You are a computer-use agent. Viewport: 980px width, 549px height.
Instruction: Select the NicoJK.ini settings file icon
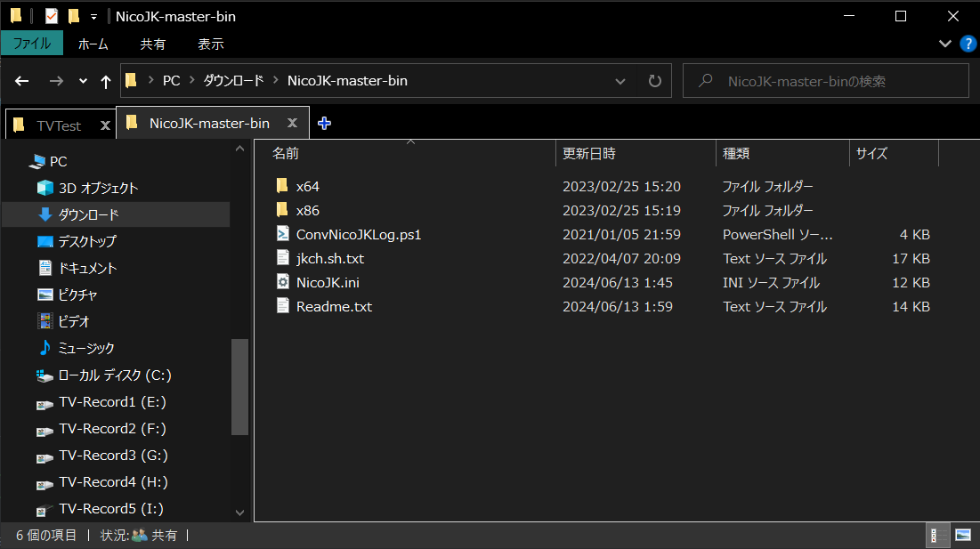coord(282,282)
